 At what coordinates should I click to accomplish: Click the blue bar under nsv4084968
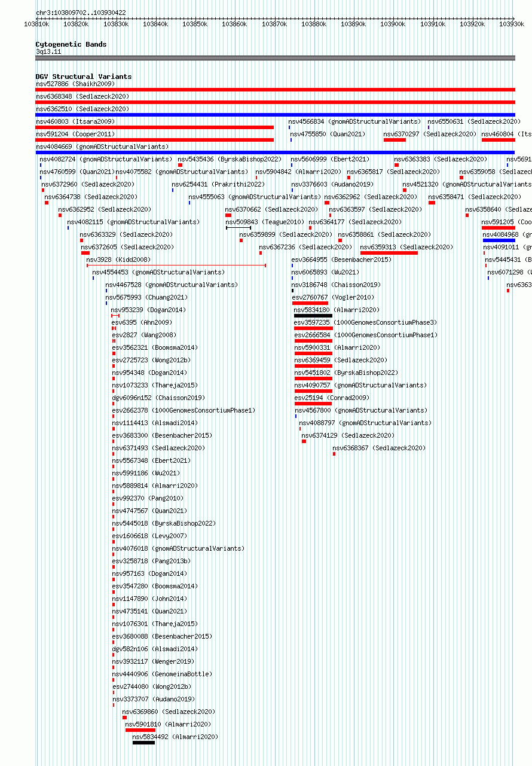point(499,240)
